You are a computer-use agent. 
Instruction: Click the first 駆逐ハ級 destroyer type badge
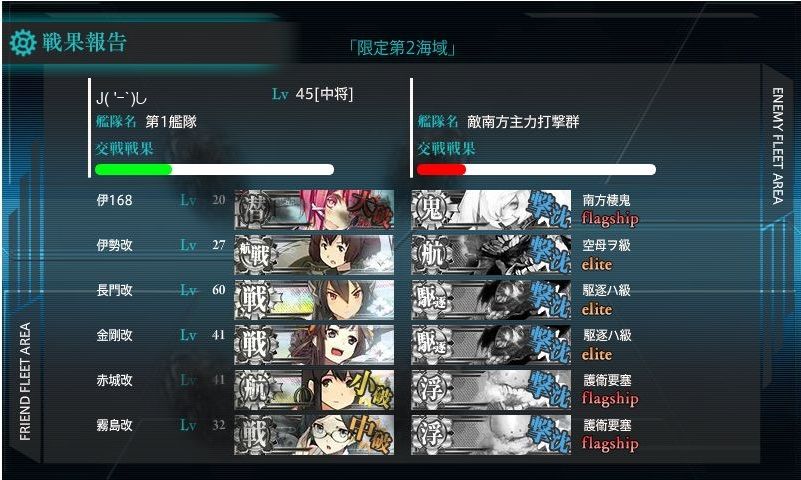[432, 299]
